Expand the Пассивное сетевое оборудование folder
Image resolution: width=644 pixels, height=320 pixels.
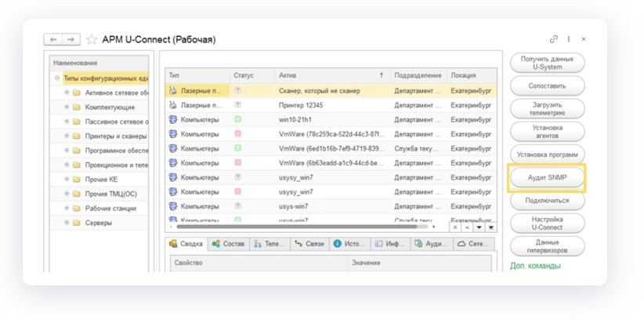pyautogui.click(x=67, y=122)
